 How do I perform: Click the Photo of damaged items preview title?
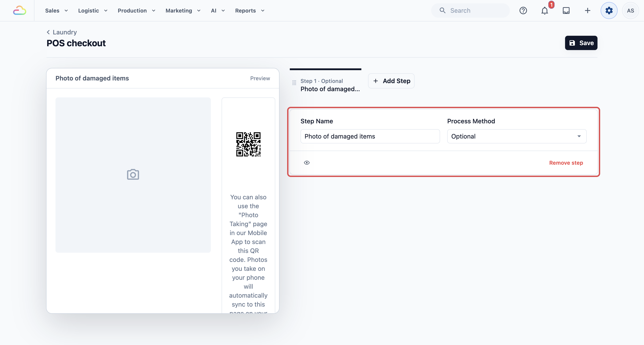point(92,78)
